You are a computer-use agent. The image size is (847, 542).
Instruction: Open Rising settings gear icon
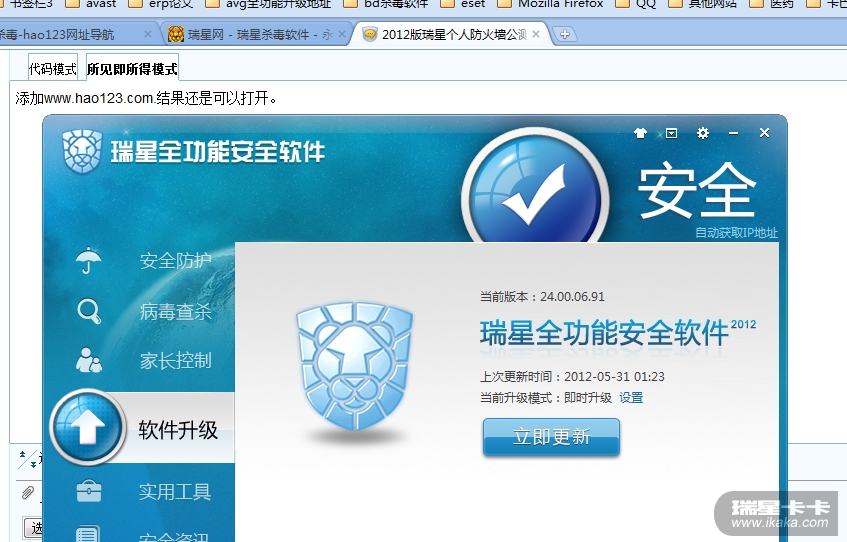[703, 133]
